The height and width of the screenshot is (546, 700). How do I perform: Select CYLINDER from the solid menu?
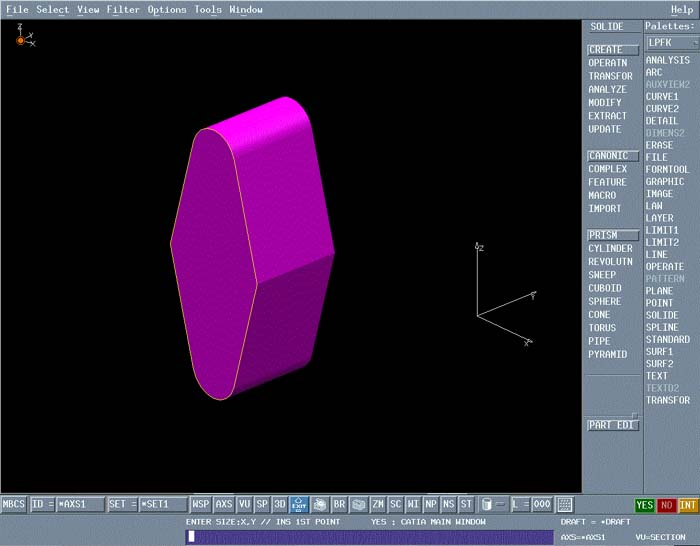610,249
